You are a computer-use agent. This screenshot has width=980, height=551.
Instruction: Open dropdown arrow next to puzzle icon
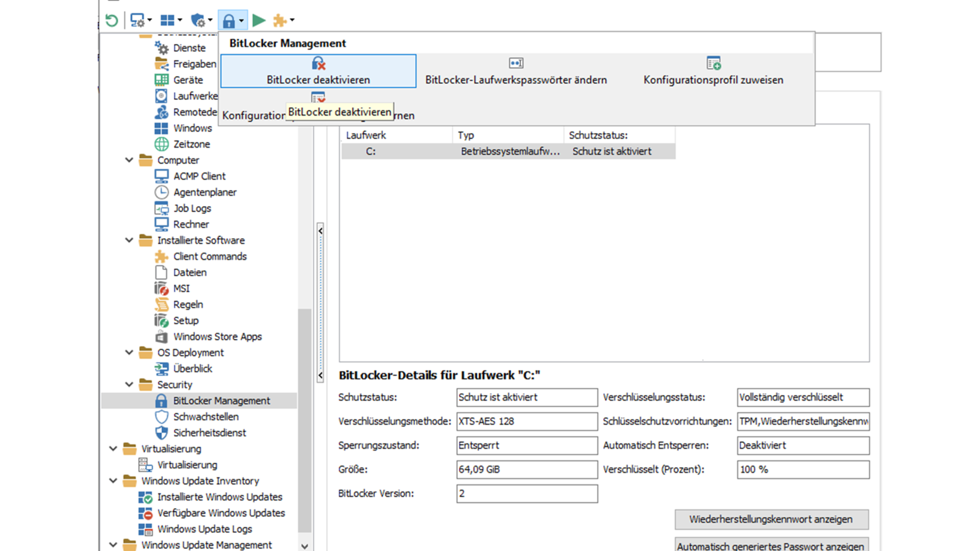pyautogui.click(x=292, y=20)
